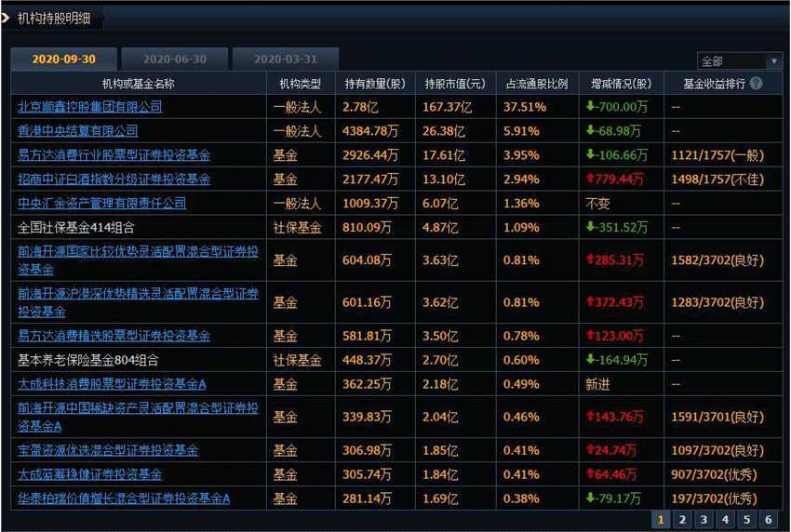Image resolution: width=791 pixels, height=532 pixels.
Task: Click the 机构类型 column header
Action: 301,84
